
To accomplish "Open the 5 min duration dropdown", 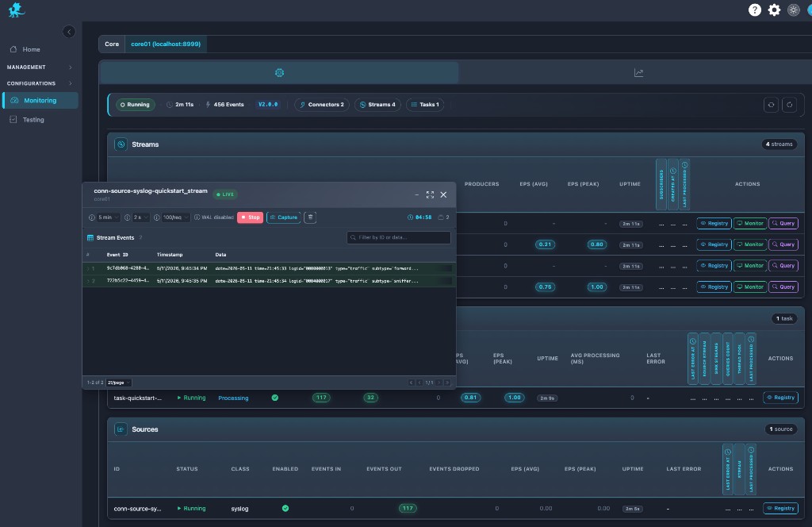I will [108, 217].
